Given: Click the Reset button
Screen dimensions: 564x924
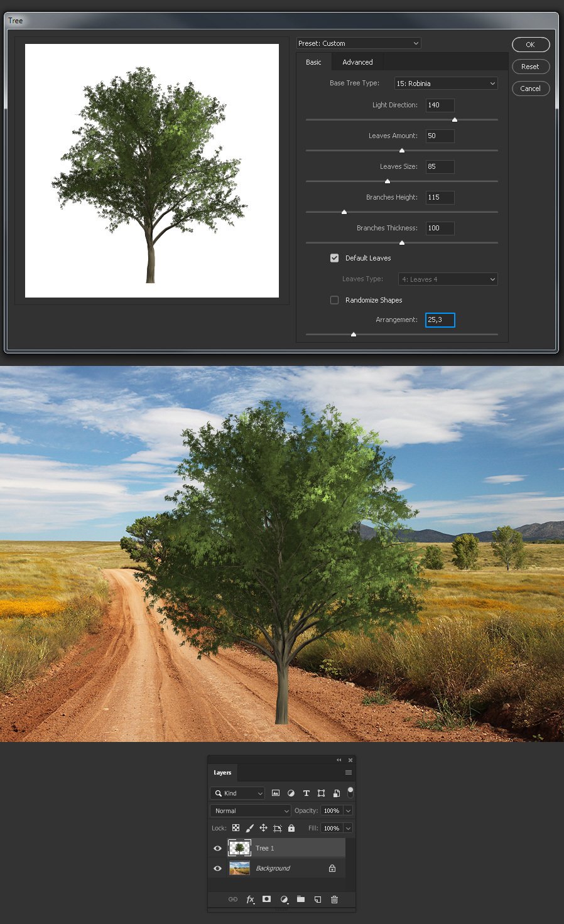Looking at the screenshot, I should [531, 67].
